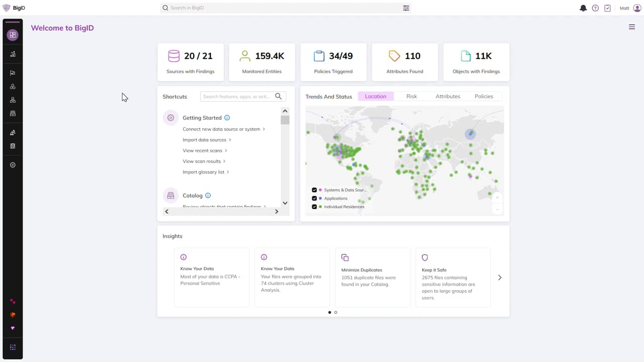Expand Import data sources chevron
644x362 pixels.
click(x=230, y=140)
